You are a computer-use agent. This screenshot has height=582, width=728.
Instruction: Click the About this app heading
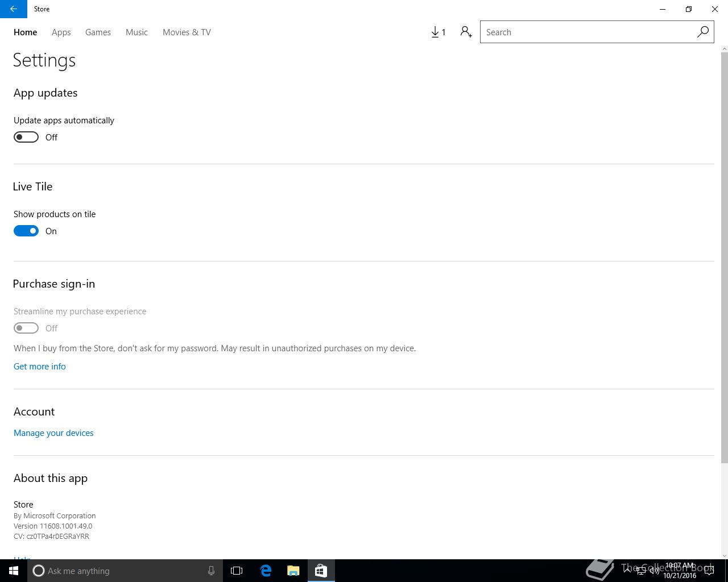(x=51, y=479)
